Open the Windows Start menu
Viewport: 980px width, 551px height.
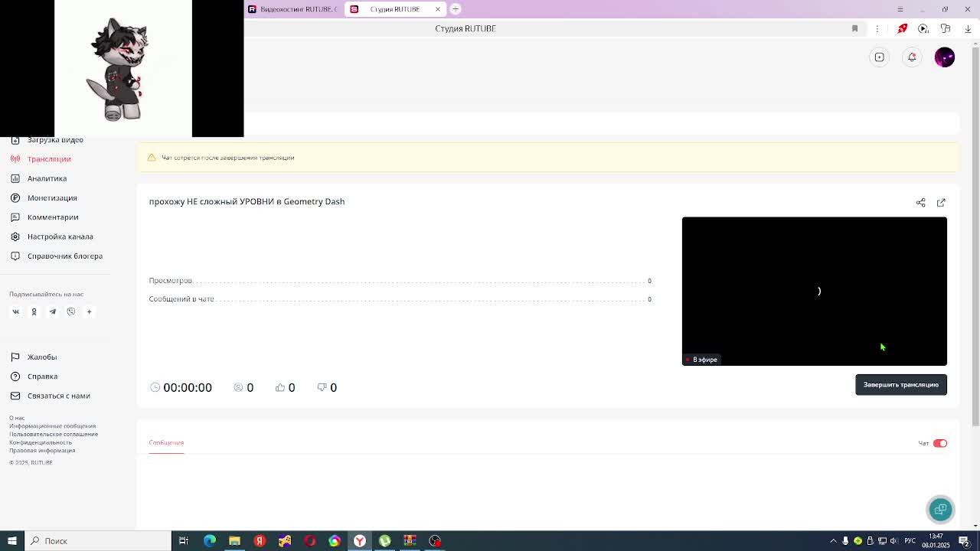[11, 541]
